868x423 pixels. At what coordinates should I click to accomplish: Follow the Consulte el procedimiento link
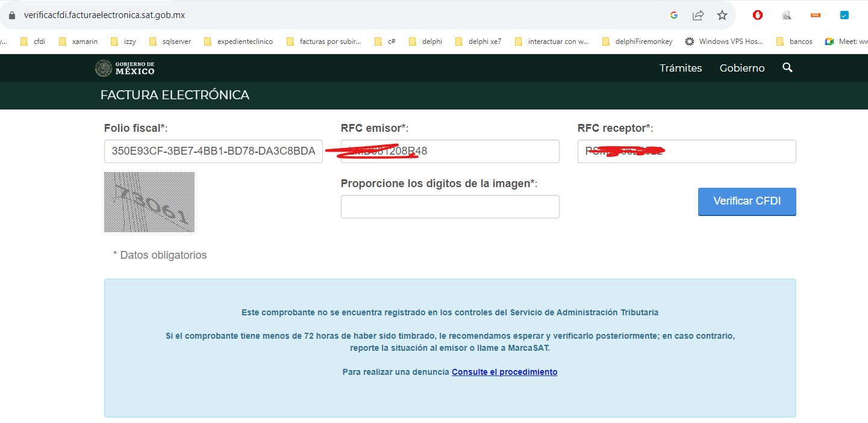click(505, 372)
